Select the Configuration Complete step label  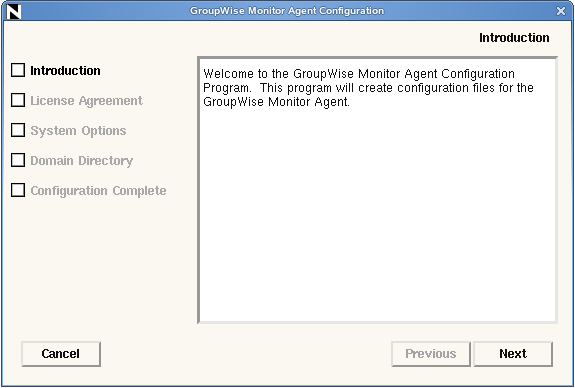pos(98,191)
